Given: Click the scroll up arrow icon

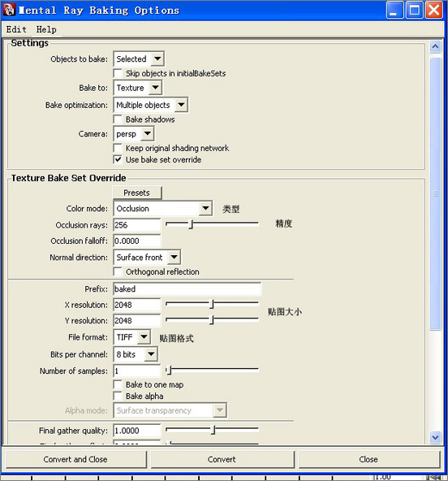Looking at the screenshot, I should coord(435,47).
